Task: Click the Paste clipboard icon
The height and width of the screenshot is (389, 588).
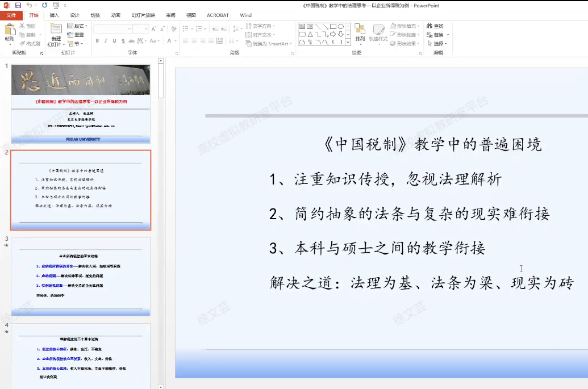Action: (9, 32)
